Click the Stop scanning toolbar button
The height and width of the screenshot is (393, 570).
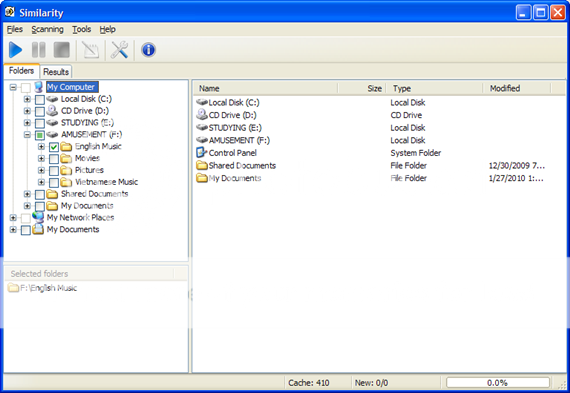pyautogui.click(x=62, y=50)
